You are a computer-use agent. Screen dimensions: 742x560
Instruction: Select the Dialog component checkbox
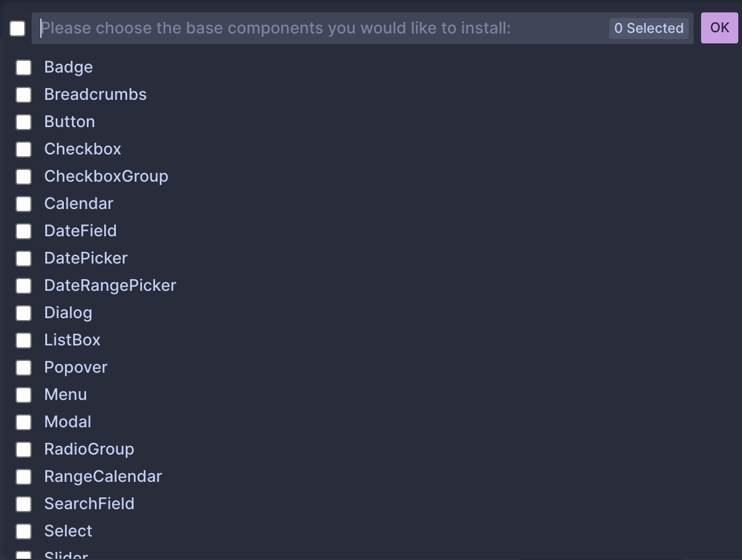(x=24, y=313)
